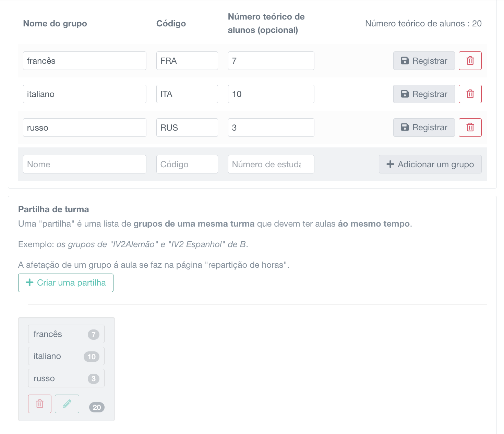This screenshot has height=434, width=504.
Task: Click the Nome input field for a new group
Action: [x=84, y=164]
